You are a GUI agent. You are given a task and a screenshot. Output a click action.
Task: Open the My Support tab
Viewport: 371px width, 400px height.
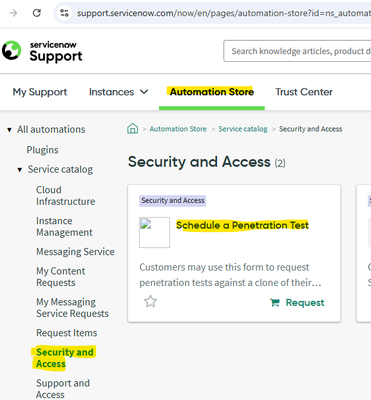tap(40, 92)
